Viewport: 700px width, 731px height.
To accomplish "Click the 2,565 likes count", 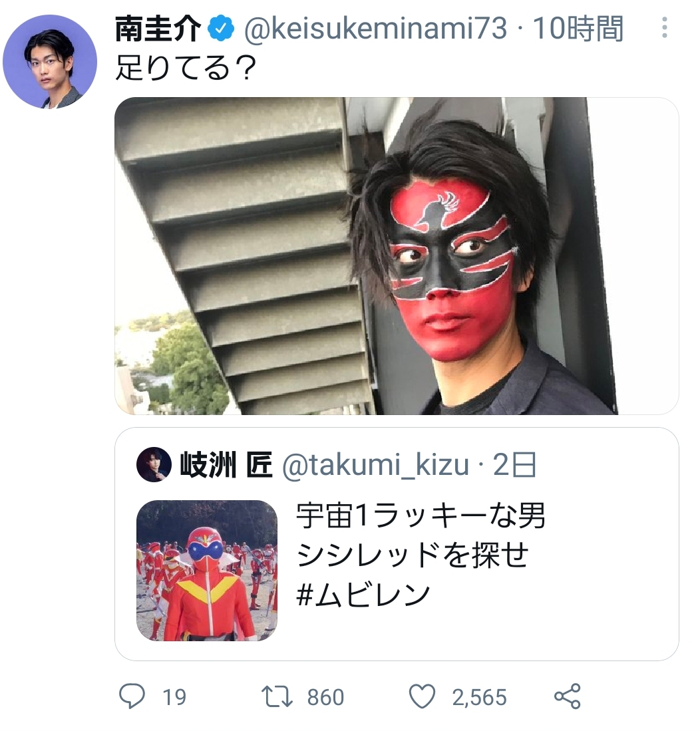I will 479,697.
